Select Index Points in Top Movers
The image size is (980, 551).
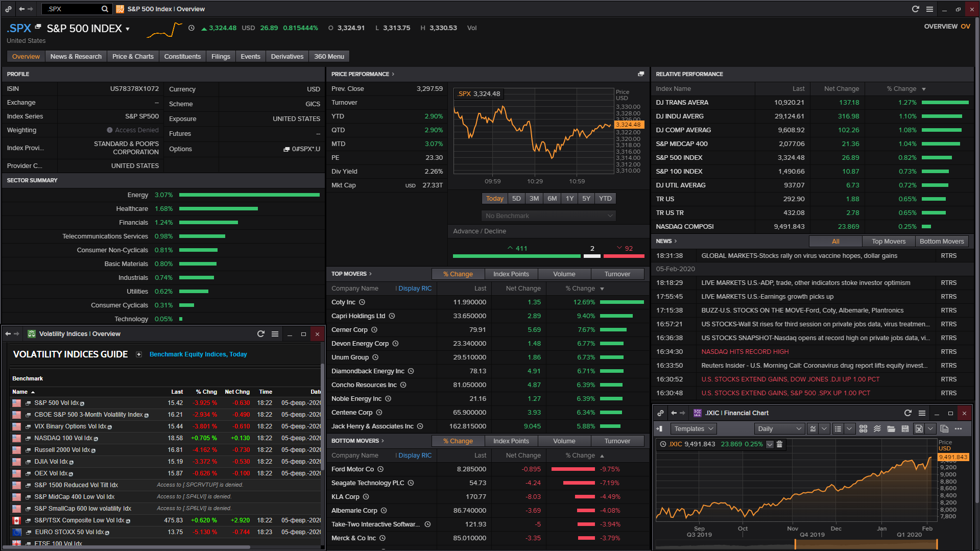tap(511, 274)
